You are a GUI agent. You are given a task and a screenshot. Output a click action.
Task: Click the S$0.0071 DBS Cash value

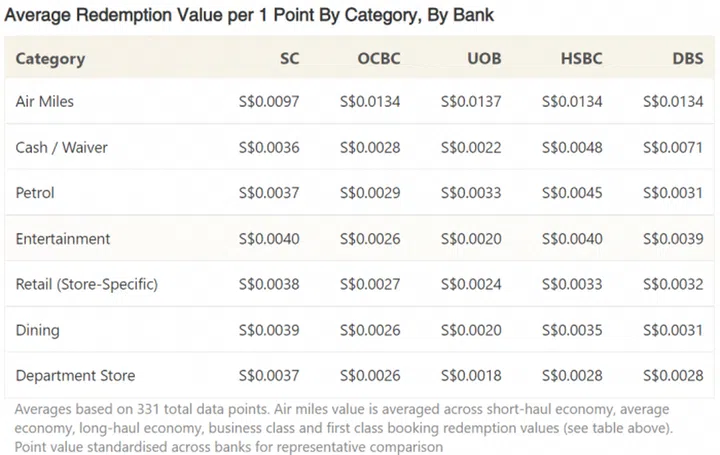click(673, 147)
